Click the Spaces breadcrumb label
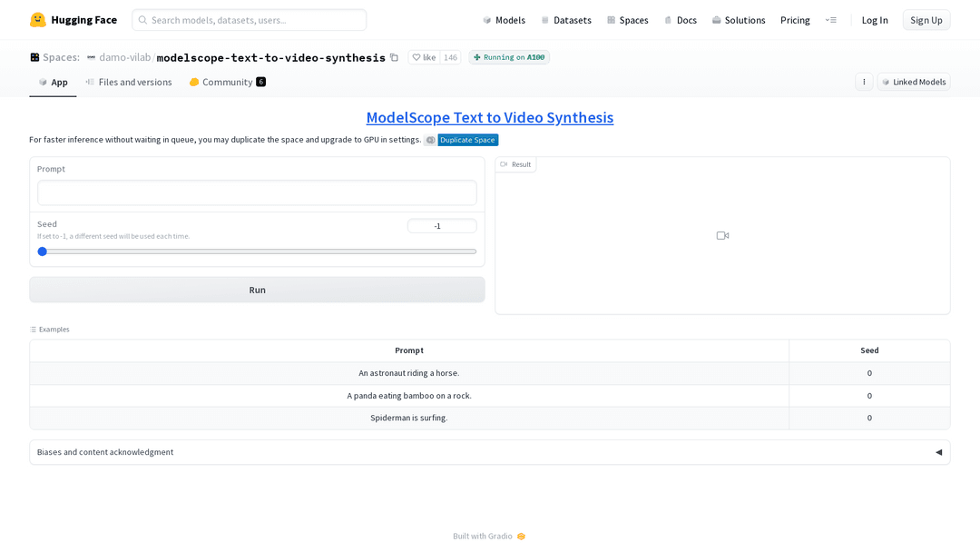980x552 pixels. [62, 57]
